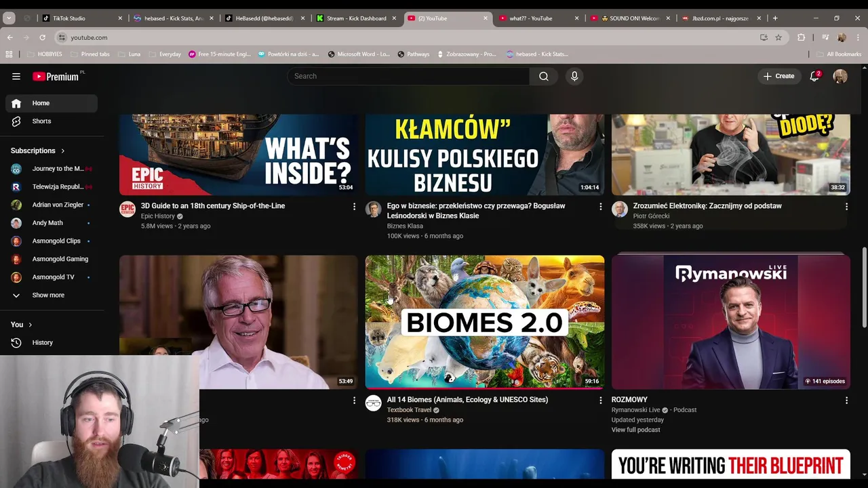Open the Pathways bookmark
The height and width of the screenshot is (488, 868).
coord(414,54)
